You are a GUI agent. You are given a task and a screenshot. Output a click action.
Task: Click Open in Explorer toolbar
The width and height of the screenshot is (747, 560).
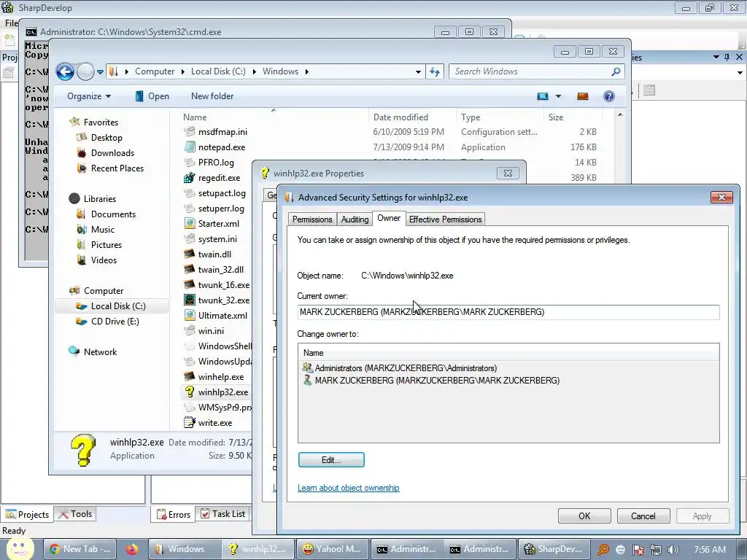point(152,96)
